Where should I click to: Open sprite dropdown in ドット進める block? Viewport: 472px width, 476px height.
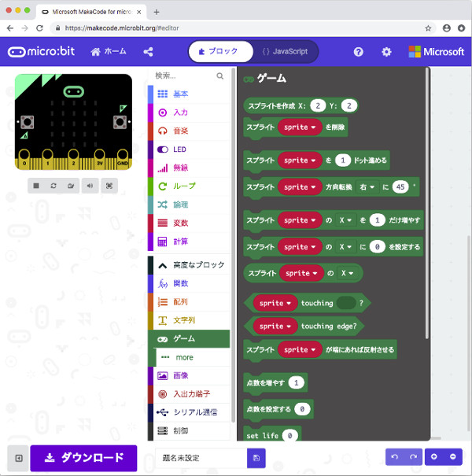tap(300, 161)
